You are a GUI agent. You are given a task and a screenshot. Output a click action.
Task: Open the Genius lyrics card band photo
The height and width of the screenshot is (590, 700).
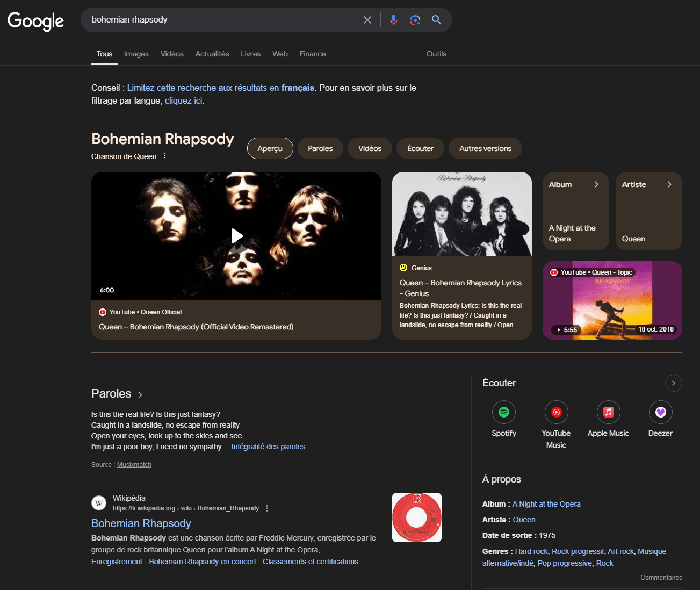[462, 214]
